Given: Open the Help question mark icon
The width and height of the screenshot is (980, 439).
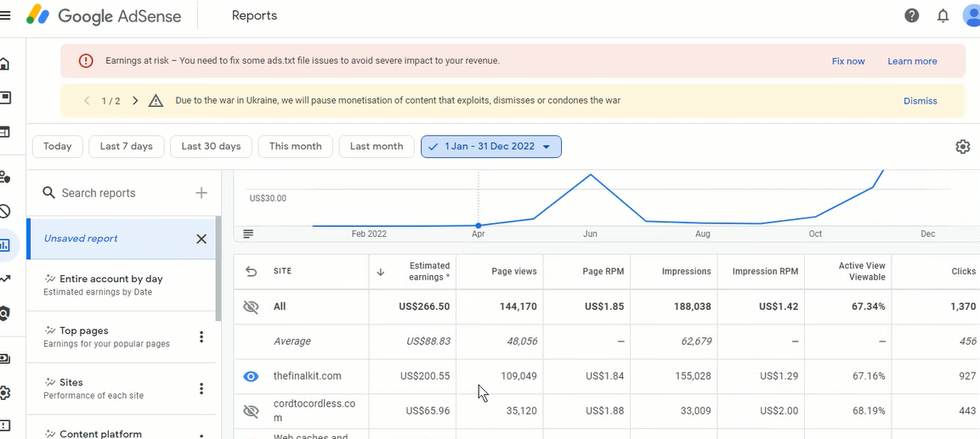Looking at the screenshot, I should 912,15.
